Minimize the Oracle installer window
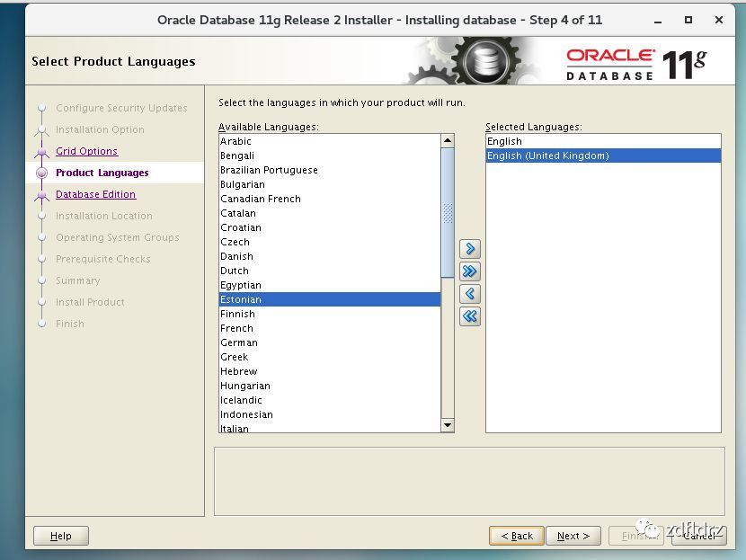This screenshot has height=560, width=746. (x=658, y=21)
